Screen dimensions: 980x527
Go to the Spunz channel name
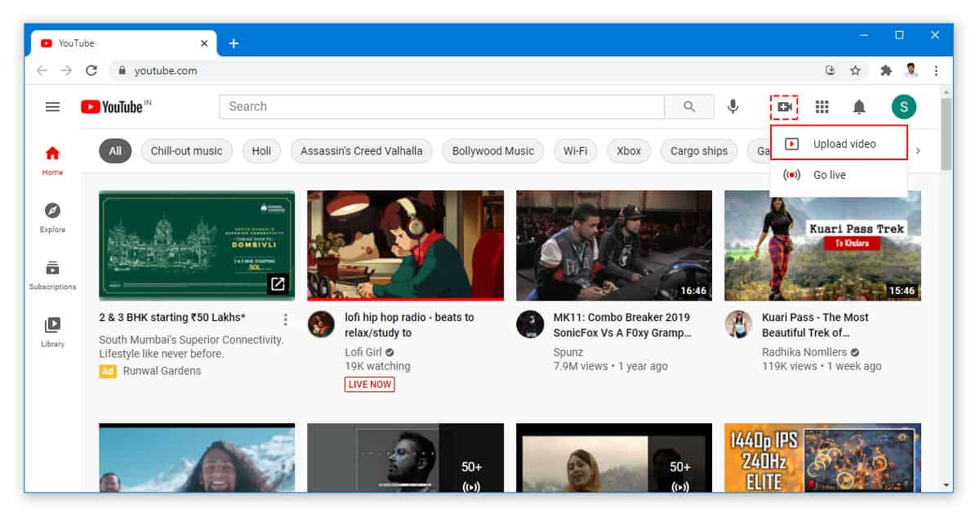click(x=568, y=352)
